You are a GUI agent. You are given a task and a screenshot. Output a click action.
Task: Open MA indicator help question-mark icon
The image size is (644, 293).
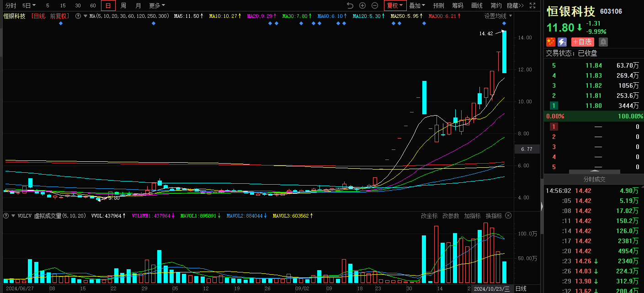78,16
